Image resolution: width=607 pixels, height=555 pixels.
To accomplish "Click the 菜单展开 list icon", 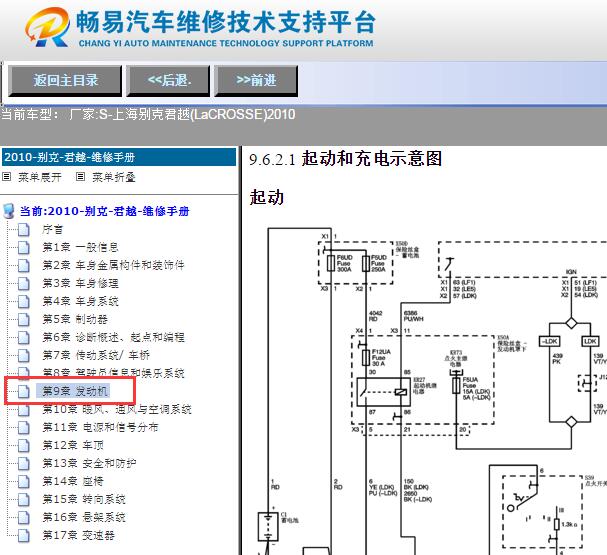I will (7, 177).
